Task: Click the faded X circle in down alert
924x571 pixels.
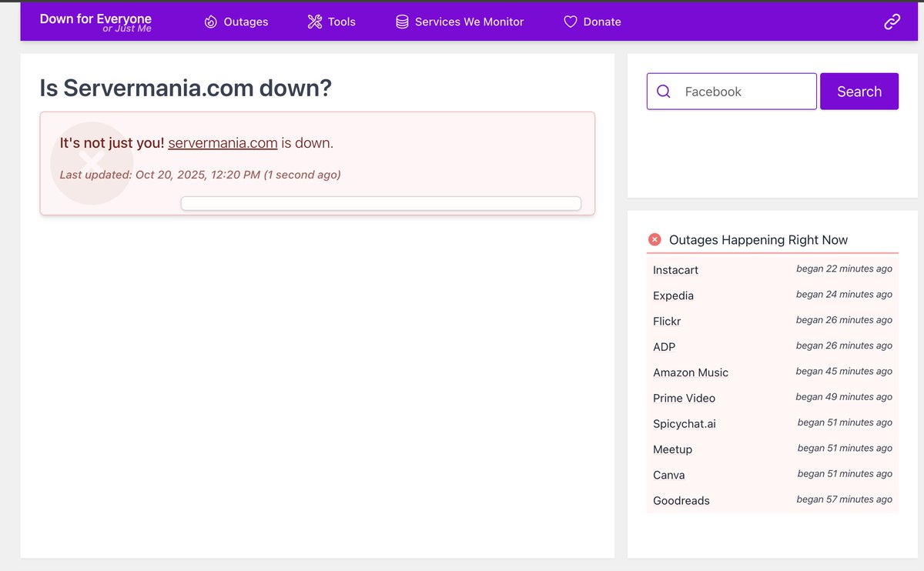Action: point(92,163)
